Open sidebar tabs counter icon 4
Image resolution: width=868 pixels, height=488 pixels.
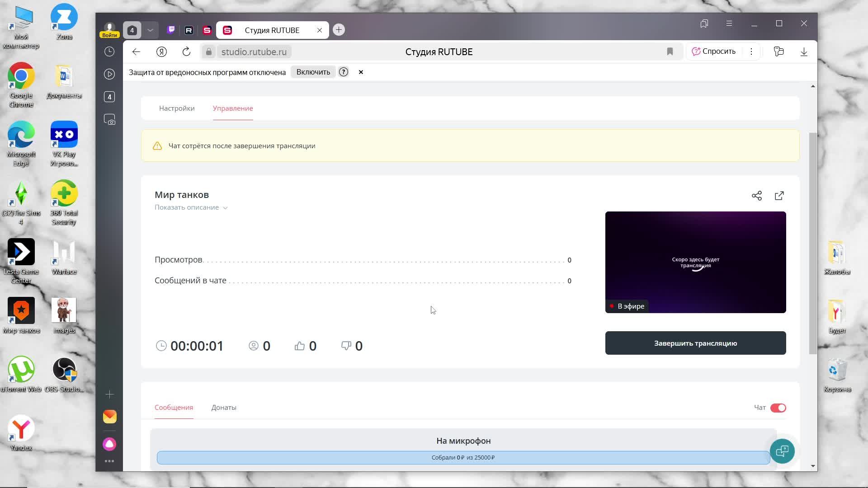click(x=109, y=97)
